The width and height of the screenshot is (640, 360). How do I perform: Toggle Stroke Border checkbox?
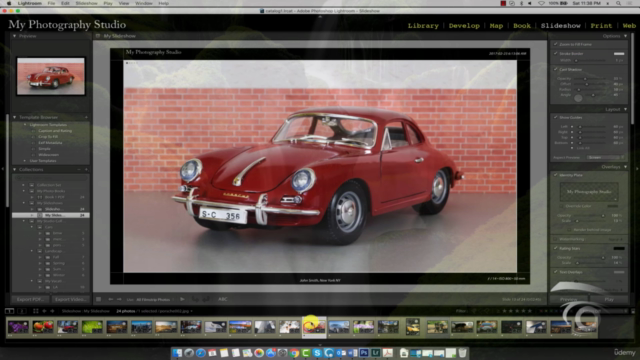point(556,53)
